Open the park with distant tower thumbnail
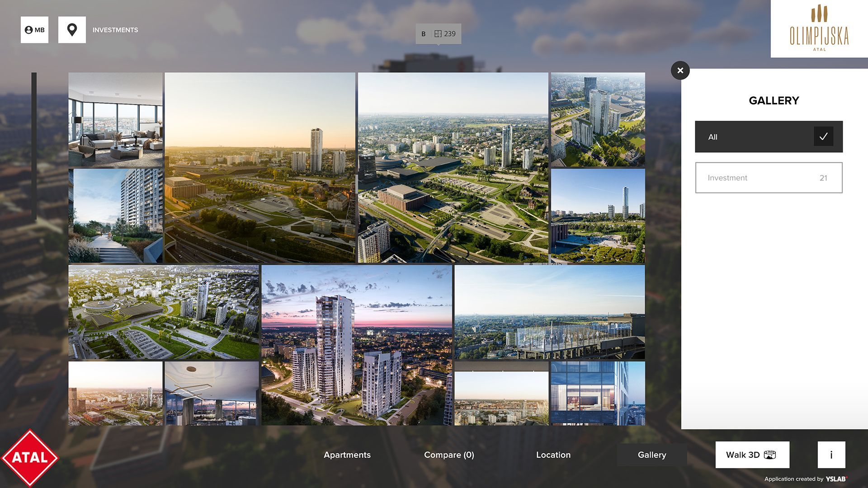The image size is (868, 488). coord(598,216)
